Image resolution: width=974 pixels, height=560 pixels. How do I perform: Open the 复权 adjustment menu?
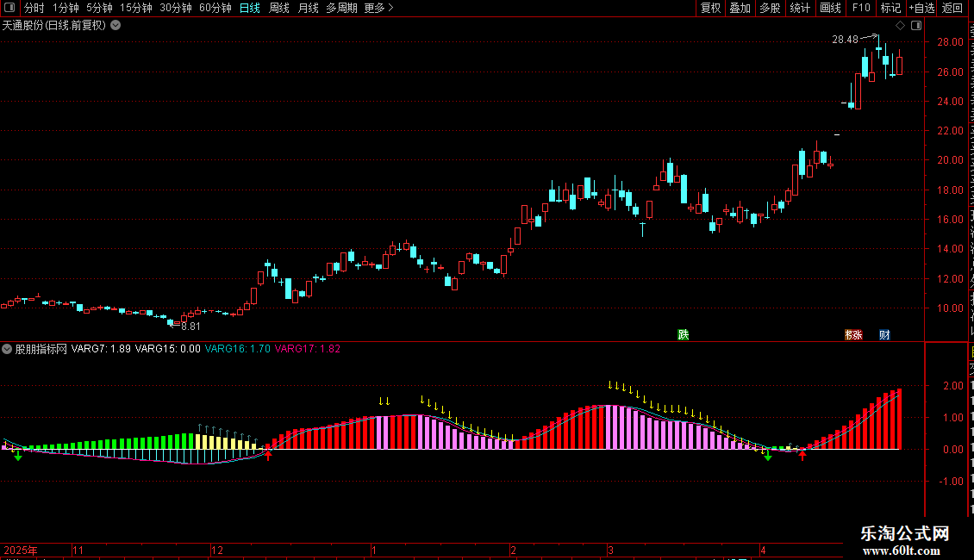710,8
